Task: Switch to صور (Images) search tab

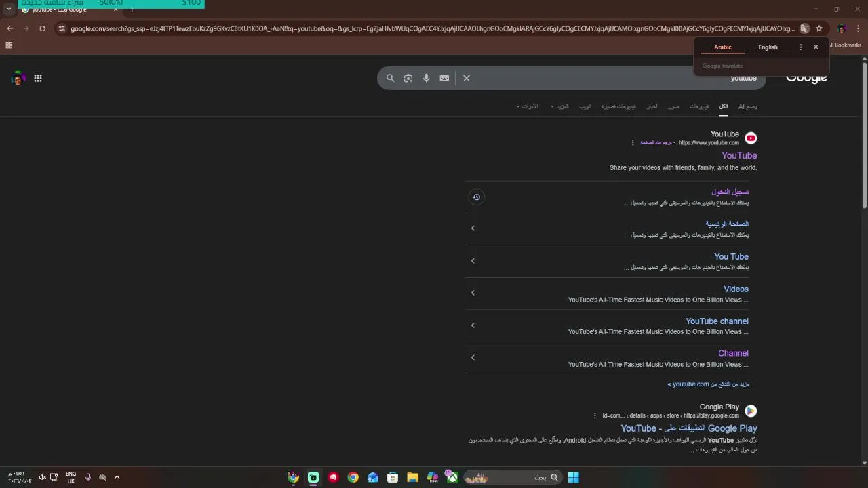Action: (x=673, y=106)
